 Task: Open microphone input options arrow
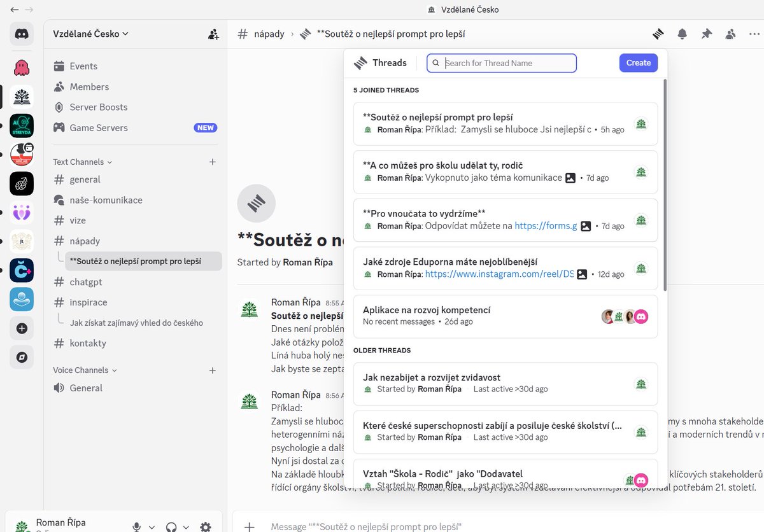pos(152,528)
